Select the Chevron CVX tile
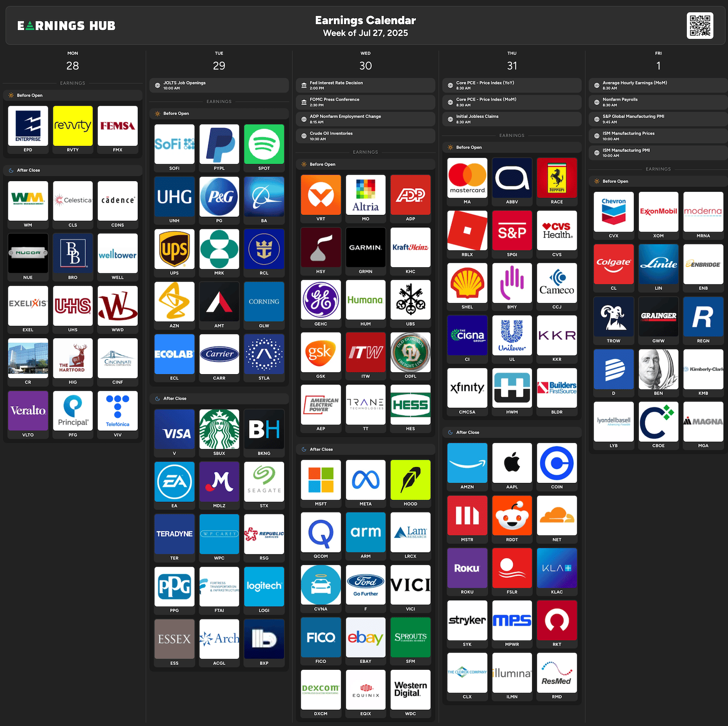 point(614,216)
